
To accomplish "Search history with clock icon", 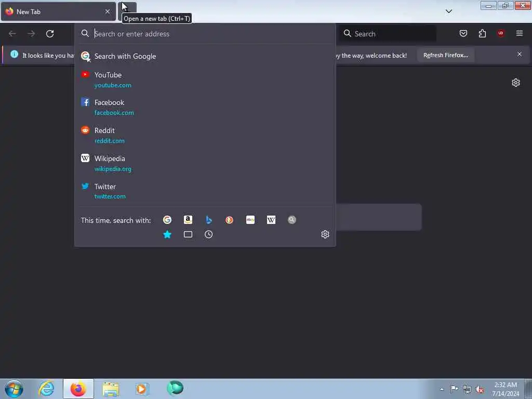I will (209, 234).
